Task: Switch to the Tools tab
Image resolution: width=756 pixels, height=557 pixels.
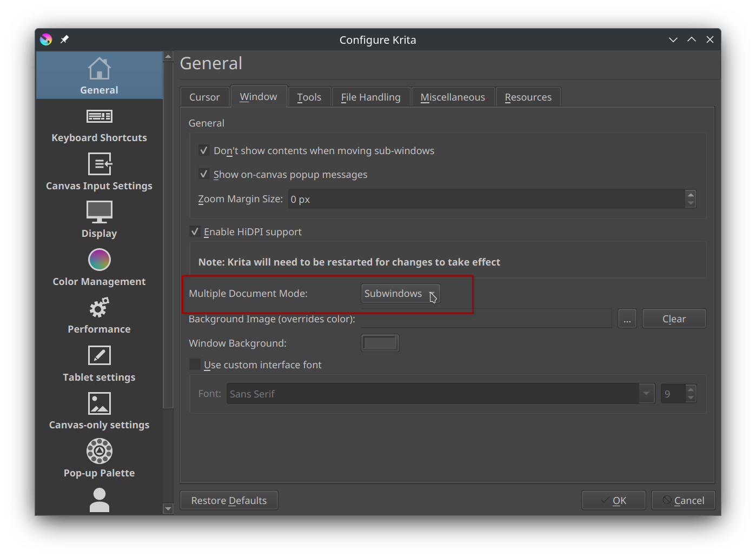Action: click(309, 97)
